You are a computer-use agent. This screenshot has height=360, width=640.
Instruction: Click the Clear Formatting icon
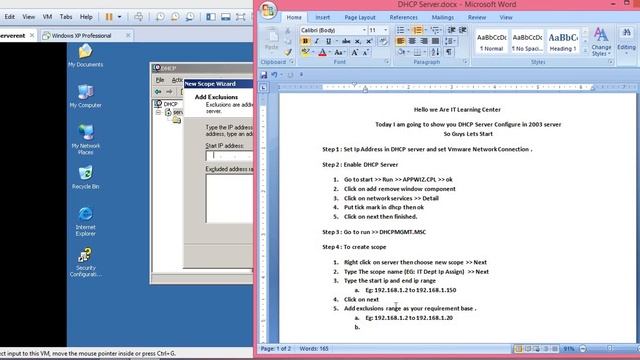[383, 41]
